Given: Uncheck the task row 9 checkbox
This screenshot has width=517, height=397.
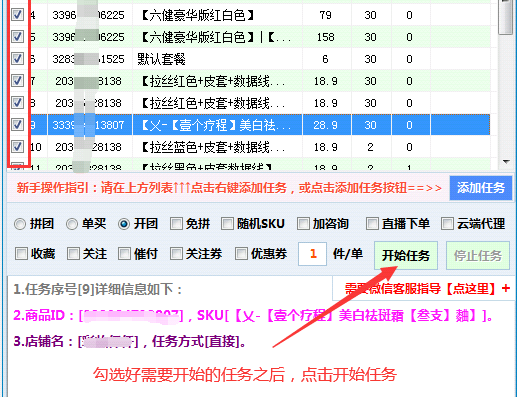Looking at the screenshot, I should coord(17,125).
